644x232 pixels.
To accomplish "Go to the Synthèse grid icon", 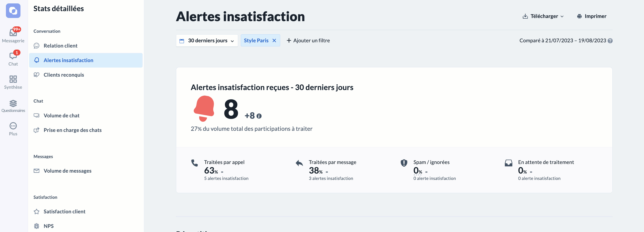I will pos(13,79).
